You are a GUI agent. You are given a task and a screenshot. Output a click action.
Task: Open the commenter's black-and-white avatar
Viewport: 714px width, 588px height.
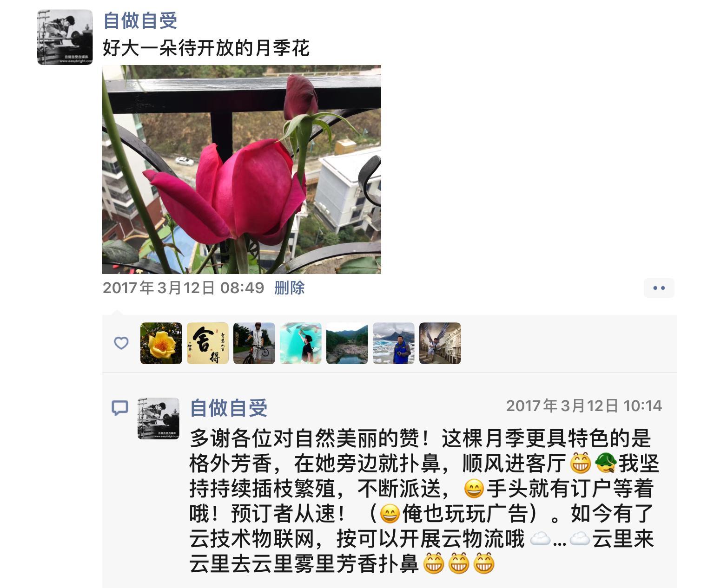coord(159,418)
